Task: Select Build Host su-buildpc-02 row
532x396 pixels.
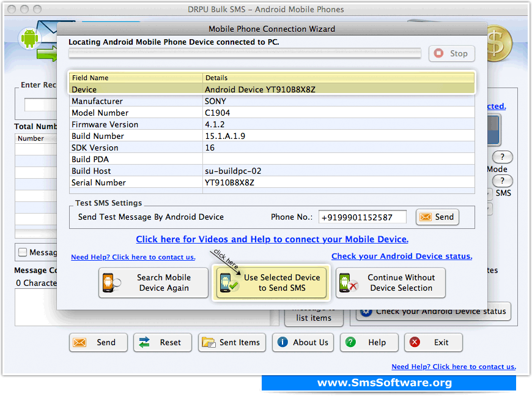Action: tap(272, 171)
